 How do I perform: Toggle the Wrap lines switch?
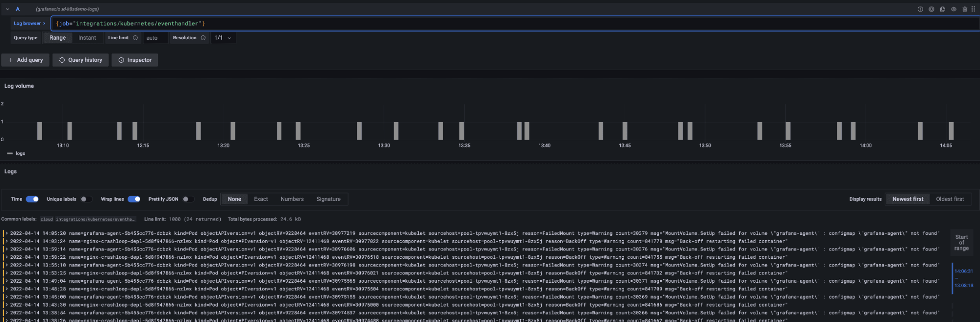click(x=134, y=199)
